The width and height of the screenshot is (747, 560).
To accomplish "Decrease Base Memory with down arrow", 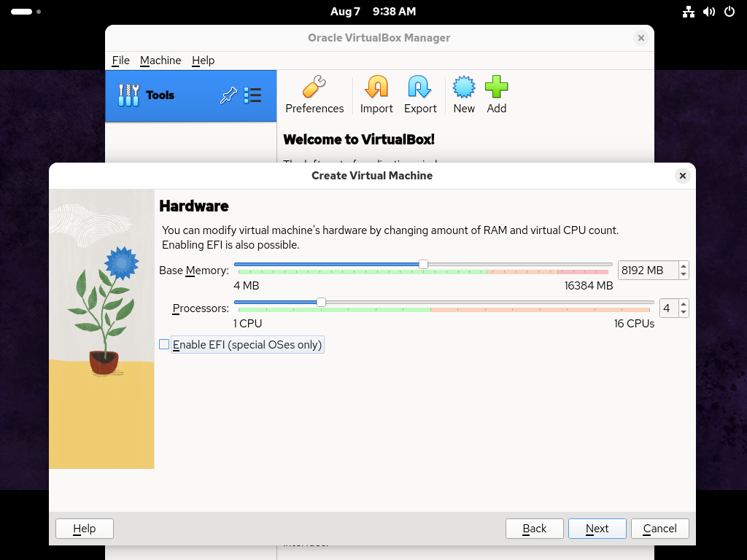I will (684, 275).
